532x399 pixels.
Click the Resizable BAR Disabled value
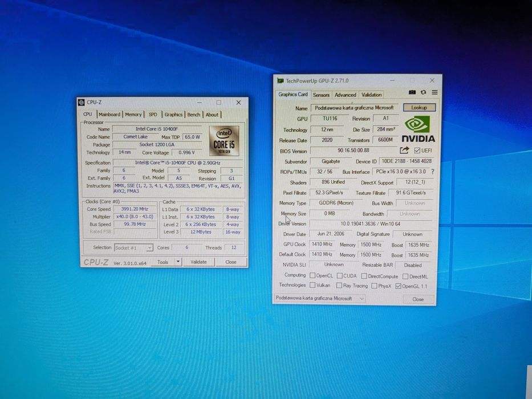(413, 265)
